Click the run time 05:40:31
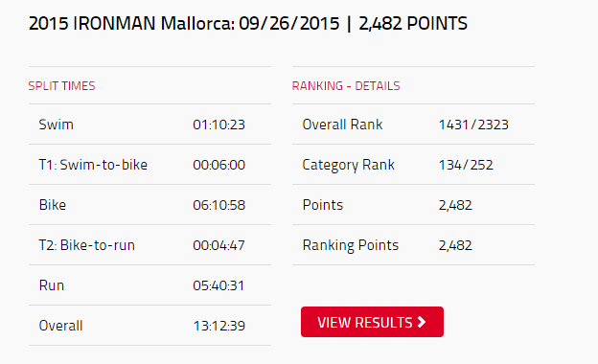 pyautogui.click(x=218, y=285)
